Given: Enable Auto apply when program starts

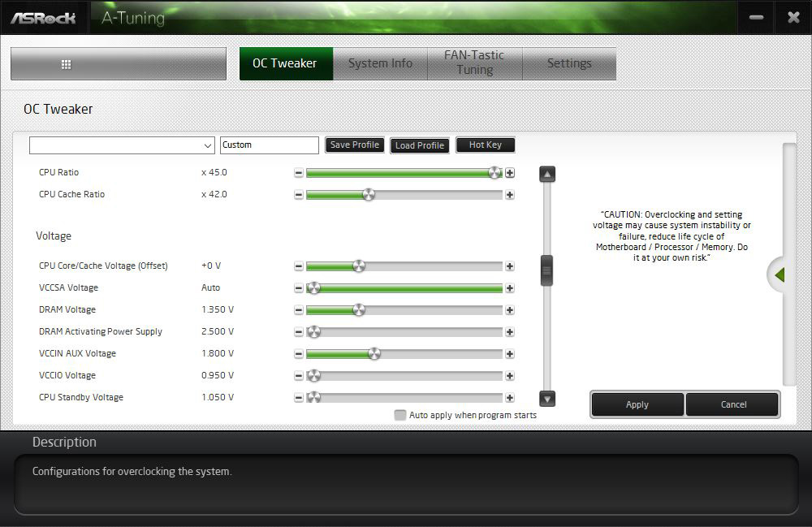Looking at the screenshot, I should [400, 415].
